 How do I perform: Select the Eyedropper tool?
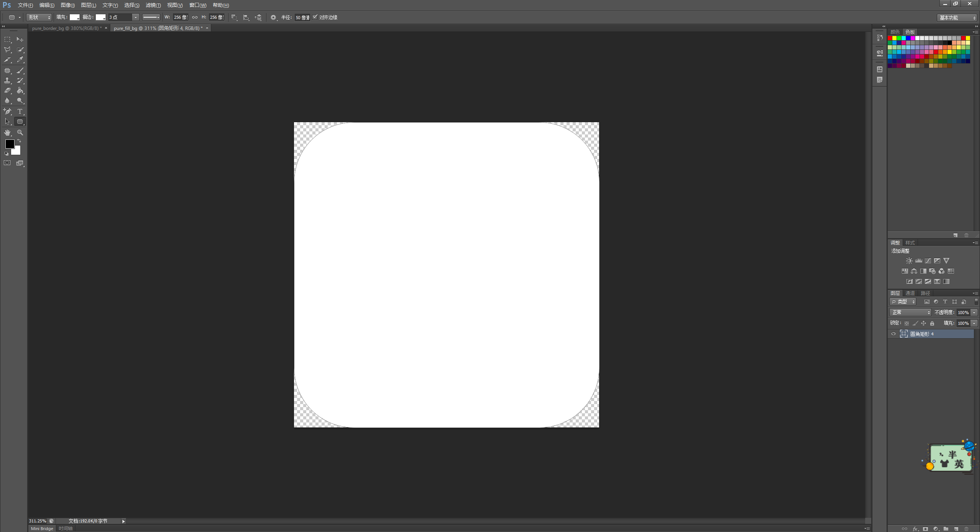[20, 60]
